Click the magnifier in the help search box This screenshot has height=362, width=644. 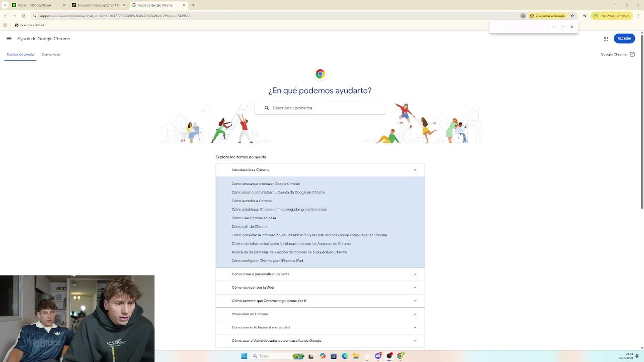tap(267, 108)
